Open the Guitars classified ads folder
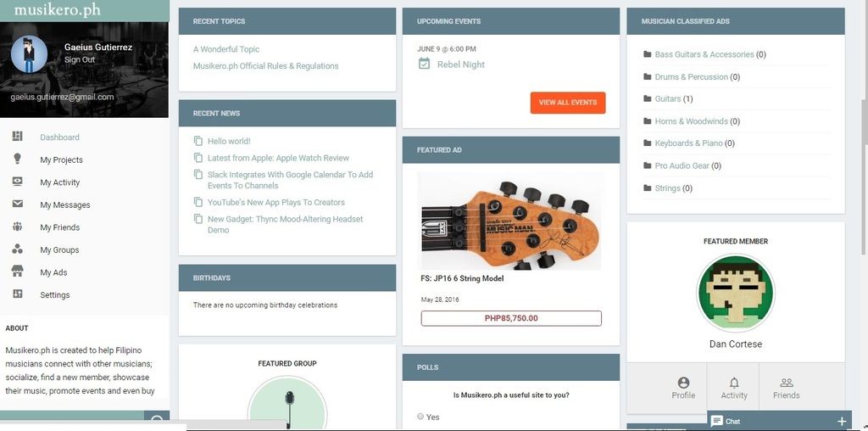This screenshot has width=868, height=431. [x=668, y=98]
